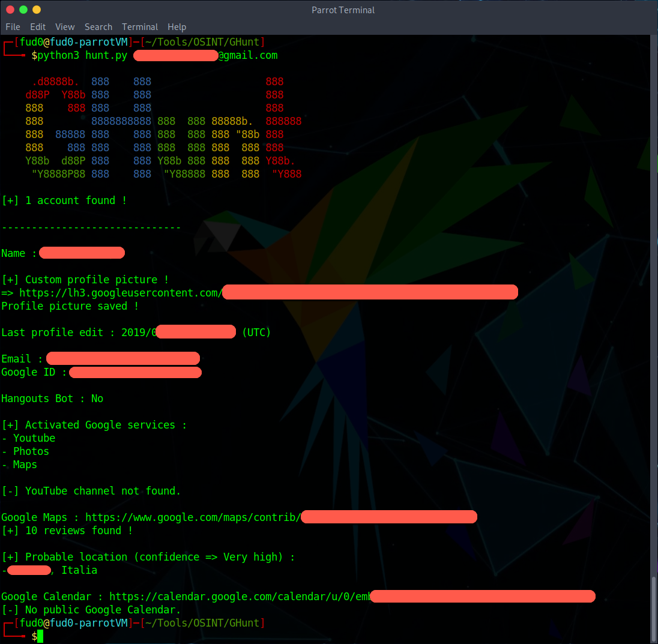The height and width of the screenshot is (644, 658).
Task: Open the Edit menu
Action: point(38,27)
